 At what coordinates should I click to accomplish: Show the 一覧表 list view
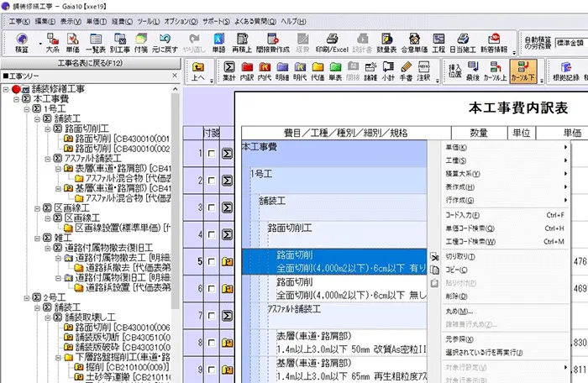tap(96, 42)
